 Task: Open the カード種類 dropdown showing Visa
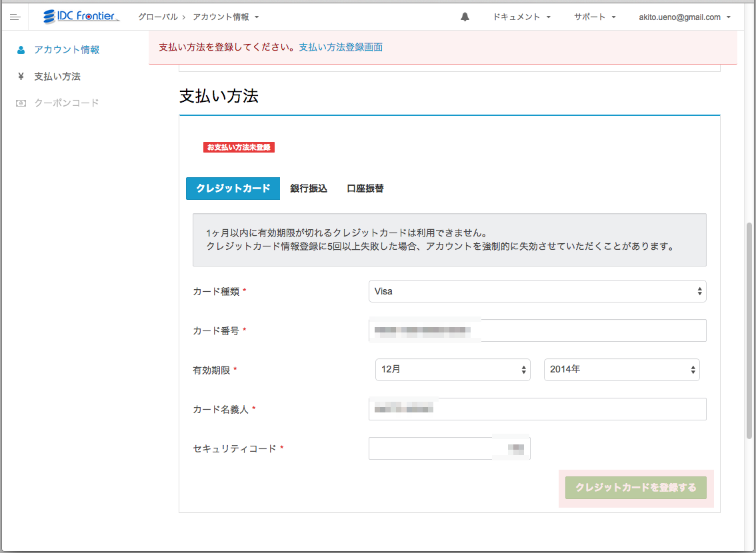(x=537, y=291)
